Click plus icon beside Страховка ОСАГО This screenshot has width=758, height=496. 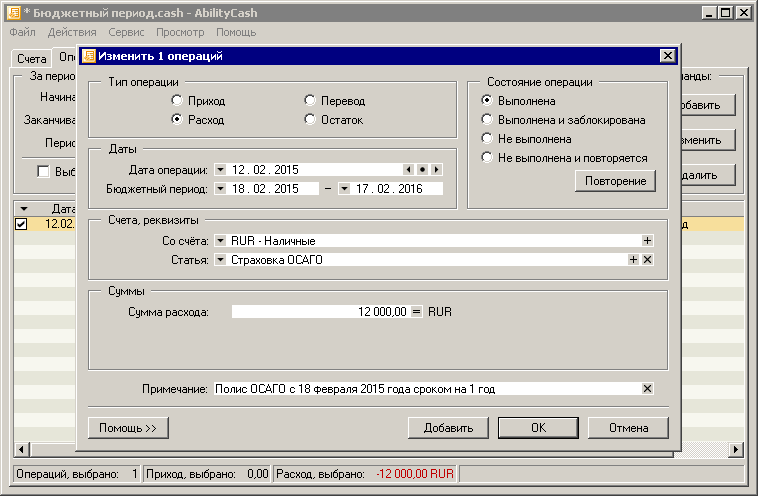633,260
